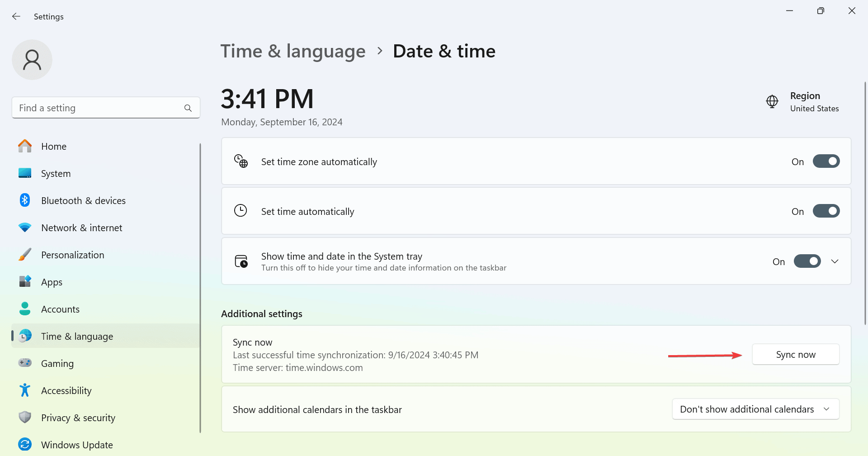Viewport: 868px width, 456px height.
Task: Expand the System tray time options chevron
Action: click(835, 261)
